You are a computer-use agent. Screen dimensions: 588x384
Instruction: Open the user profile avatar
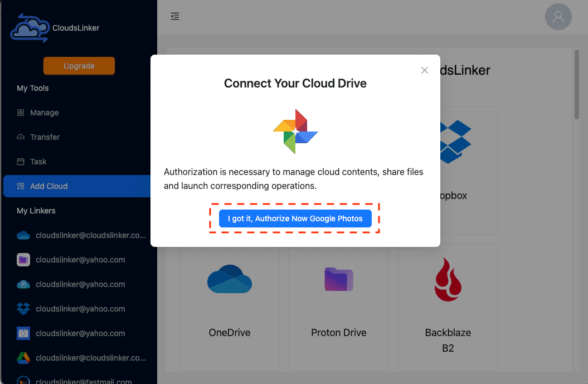(558, 17)
